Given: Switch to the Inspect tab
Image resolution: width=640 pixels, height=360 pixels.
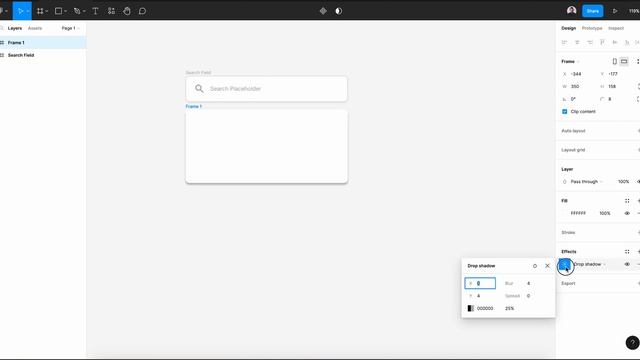Looking at the screenshot, I should tap(616, 28).
